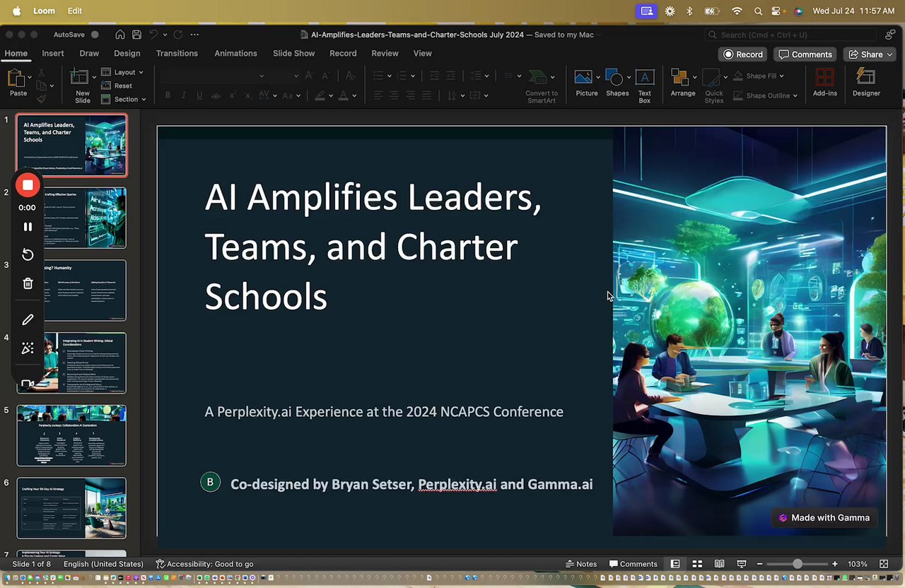
Task: Open the Transitions tab
Action: click(177, 53)
